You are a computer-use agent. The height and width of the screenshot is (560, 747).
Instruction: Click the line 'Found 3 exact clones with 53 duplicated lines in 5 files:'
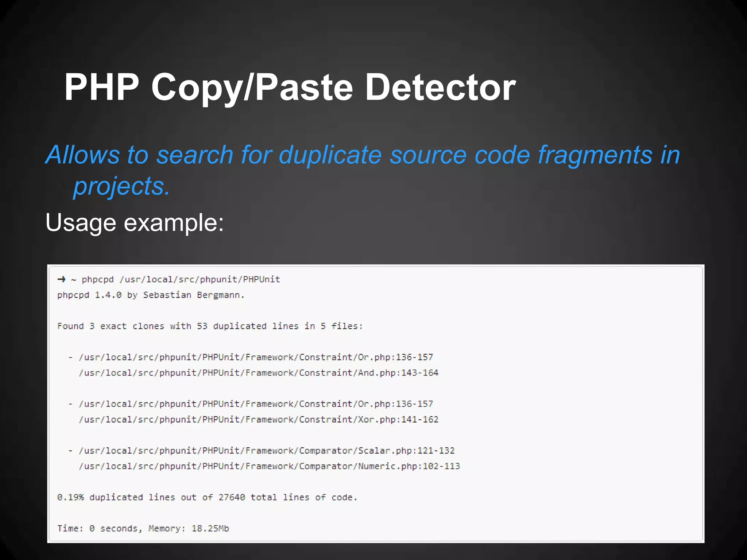(x=210, y=326)
